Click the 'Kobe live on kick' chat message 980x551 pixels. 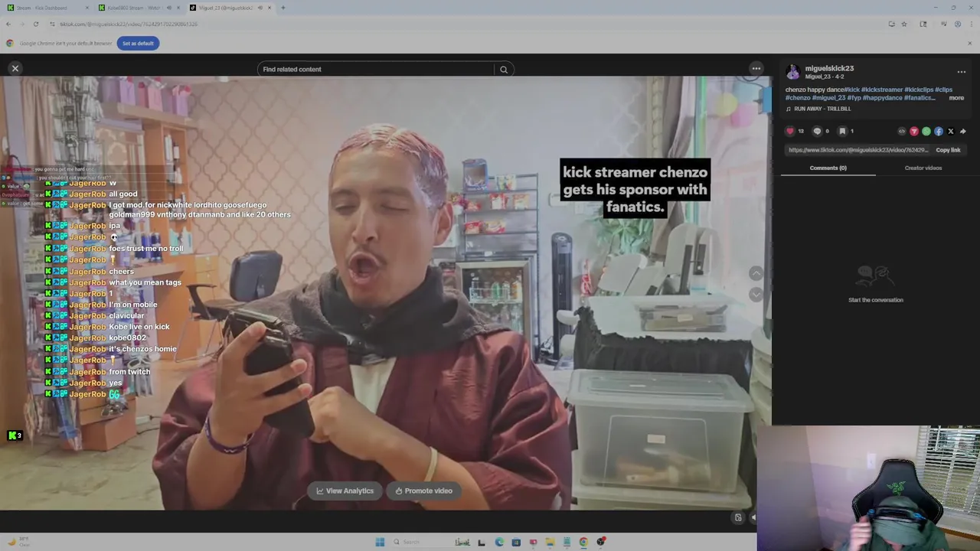click(139, 327)
